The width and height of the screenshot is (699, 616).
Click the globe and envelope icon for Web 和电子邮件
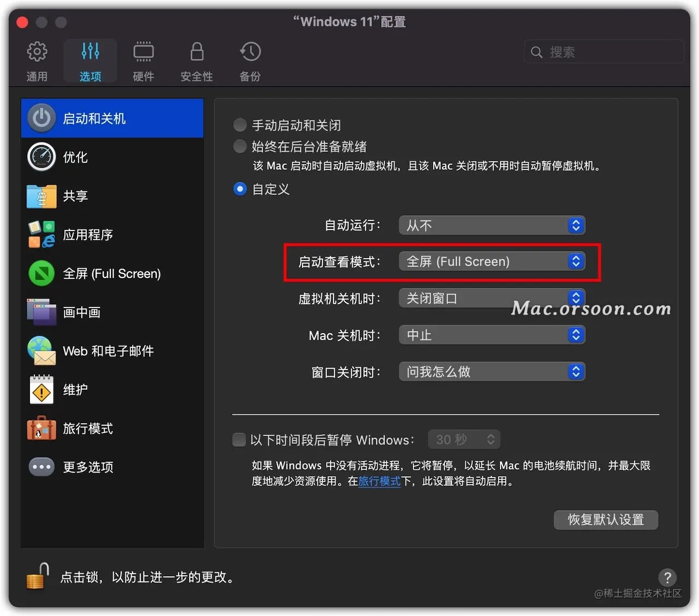(x=42, y=351)
